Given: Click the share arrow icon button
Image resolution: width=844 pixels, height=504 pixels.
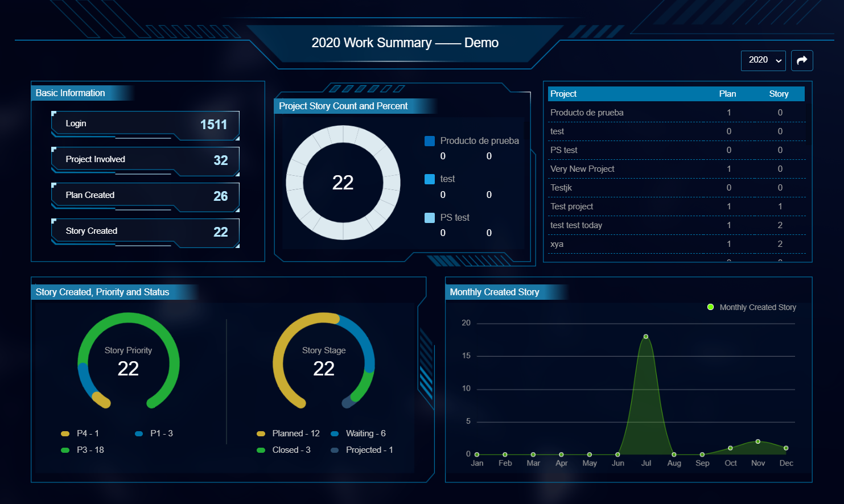Looking at the screenshot, I should (802, 60).
